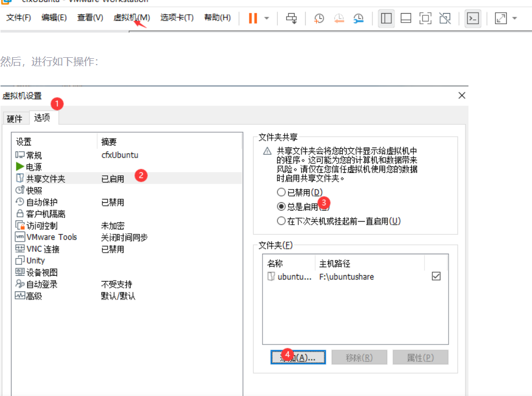The image size is (532, 396).
Task: Click the 默认/默认 summary text
Action: (x=118, y=296)
